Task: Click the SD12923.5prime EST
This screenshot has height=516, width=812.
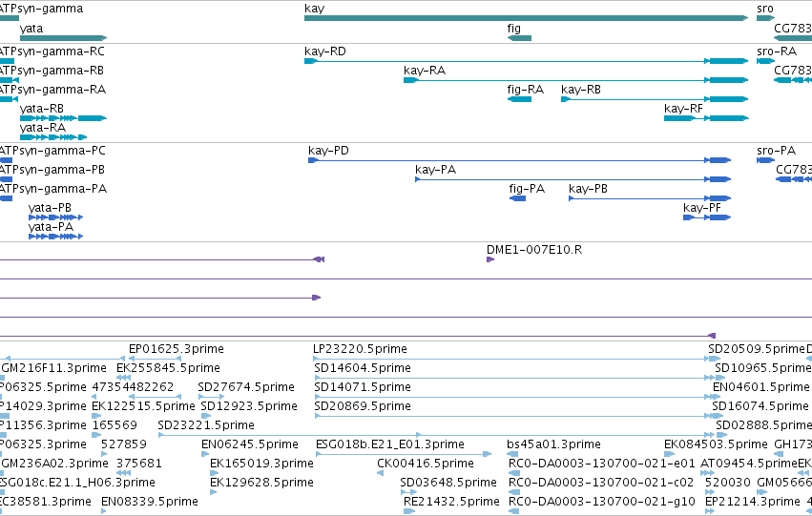Action: (x=206, y=416)
